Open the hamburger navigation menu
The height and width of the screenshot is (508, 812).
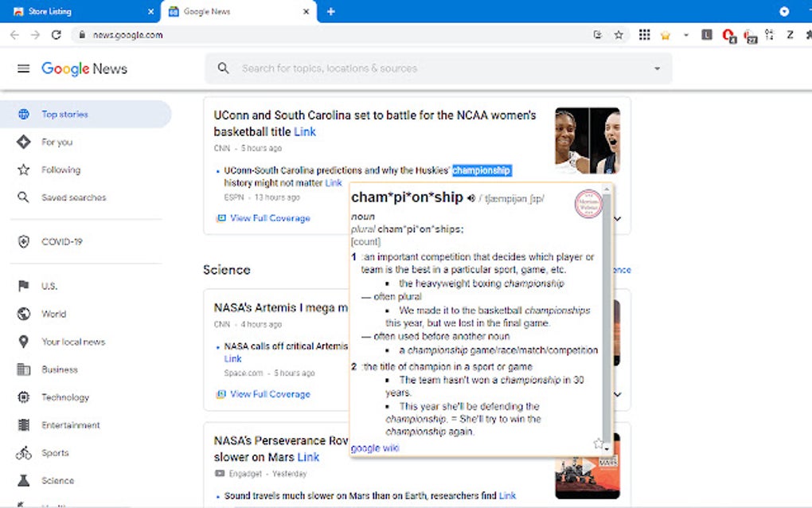(x=23, y=68)
